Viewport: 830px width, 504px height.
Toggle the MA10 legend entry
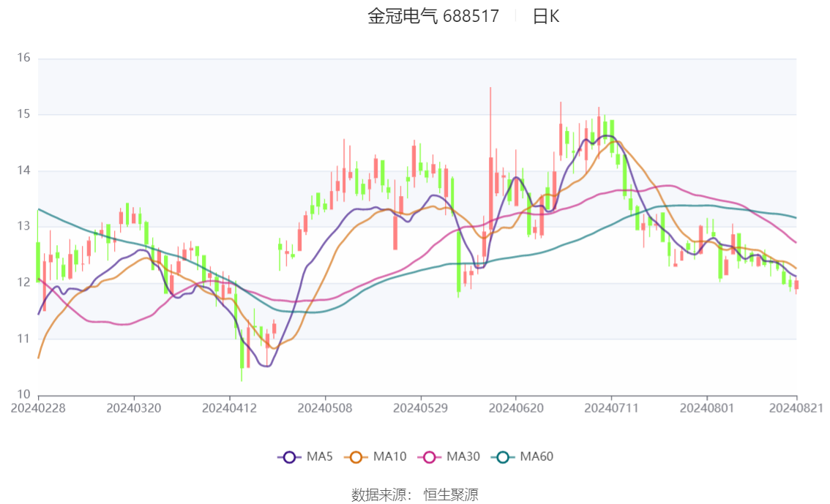[375, 457]
